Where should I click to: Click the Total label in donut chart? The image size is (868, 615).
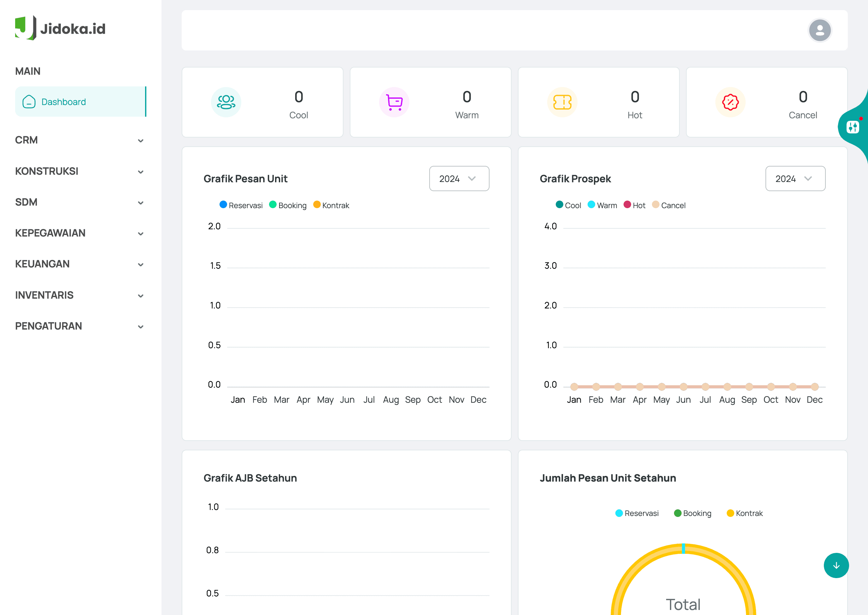pos(683,604)
